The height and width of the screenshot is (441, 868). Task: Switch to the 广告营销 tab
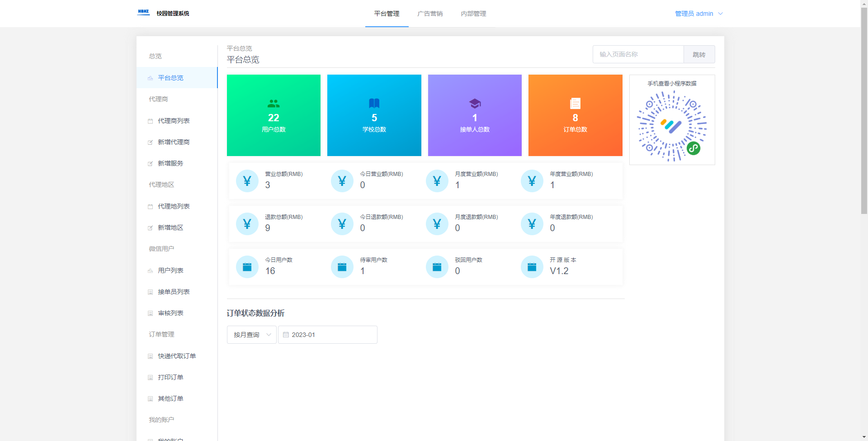point(430,14)
